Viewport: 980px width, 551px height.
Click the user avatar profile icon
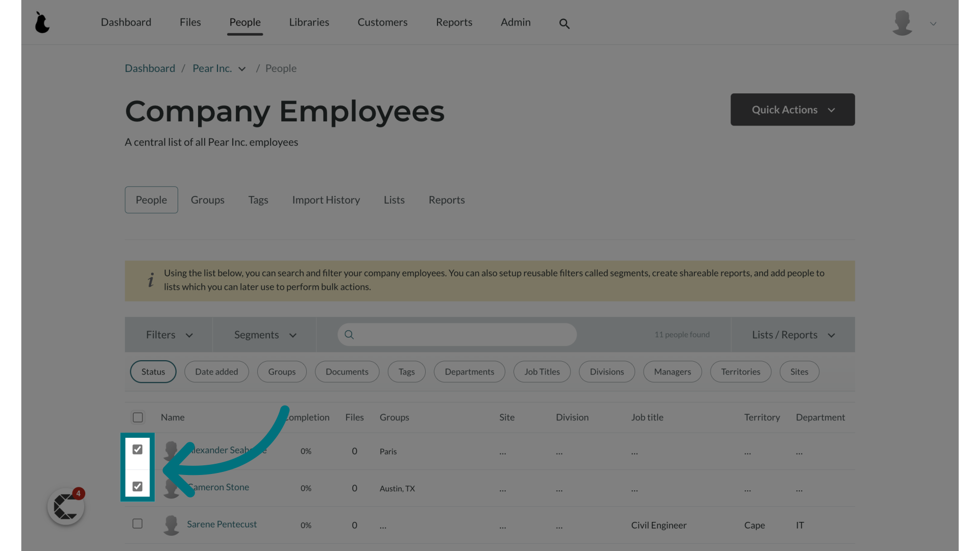[902, 22]
